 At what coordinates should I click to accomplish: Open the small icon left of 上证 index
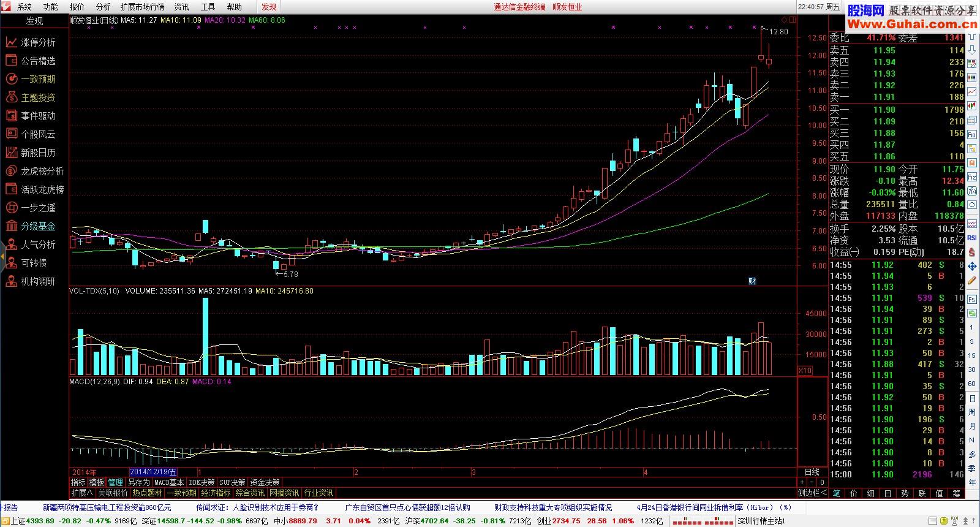pos(6,521)
